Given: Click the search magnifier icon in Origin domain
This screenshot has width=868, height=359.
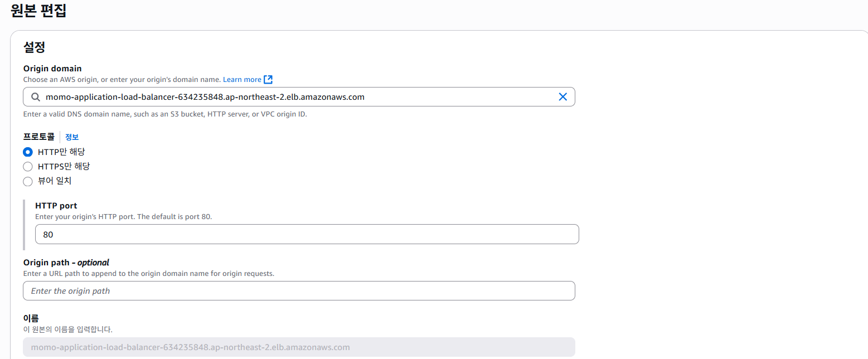Looking at the screenshot, I should pos(35,97).
